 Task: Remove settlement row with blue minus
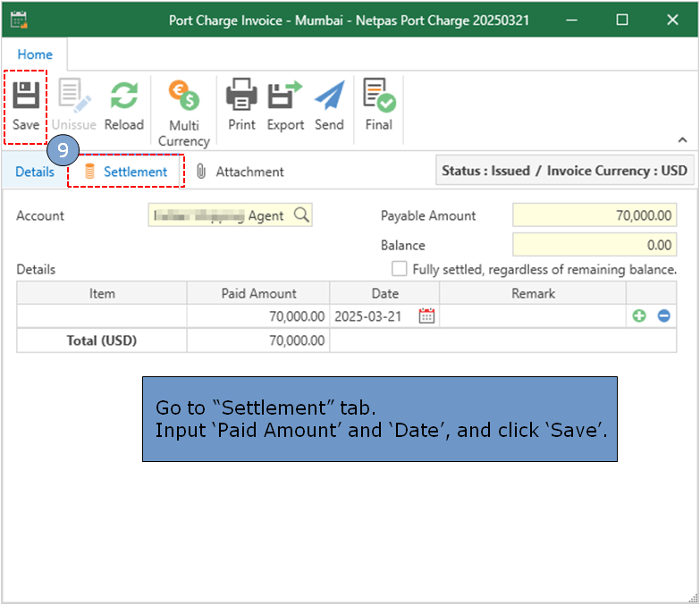pos(664,316)
